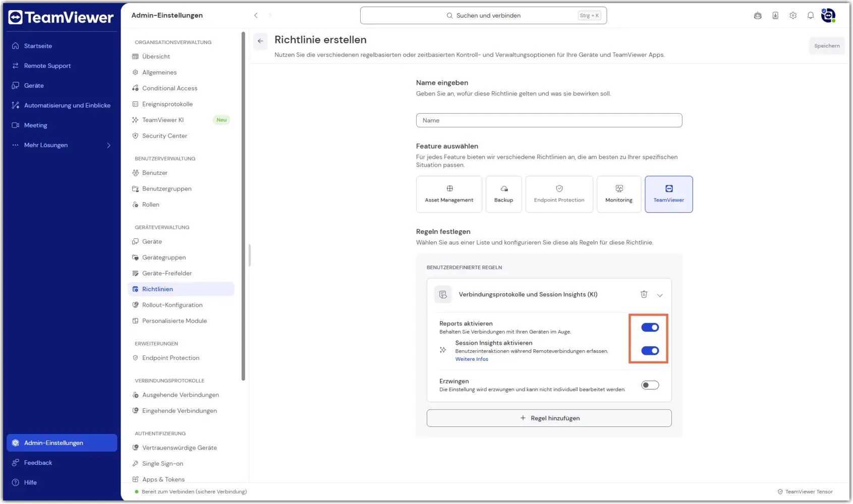Open the contacts book icon in top bar
This screenshot has width=853, height=504.
[775, 16]
